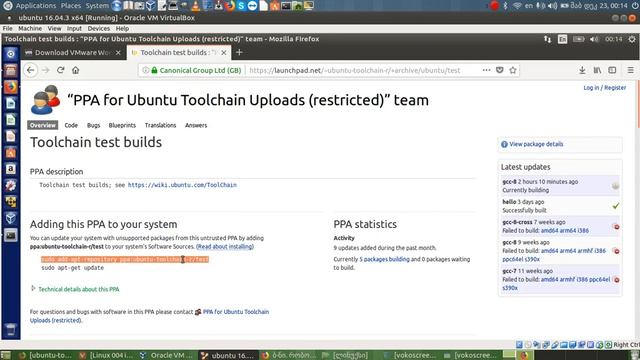Open host System menu
Screen dimensions: 640x360
[x=97, y=6]
